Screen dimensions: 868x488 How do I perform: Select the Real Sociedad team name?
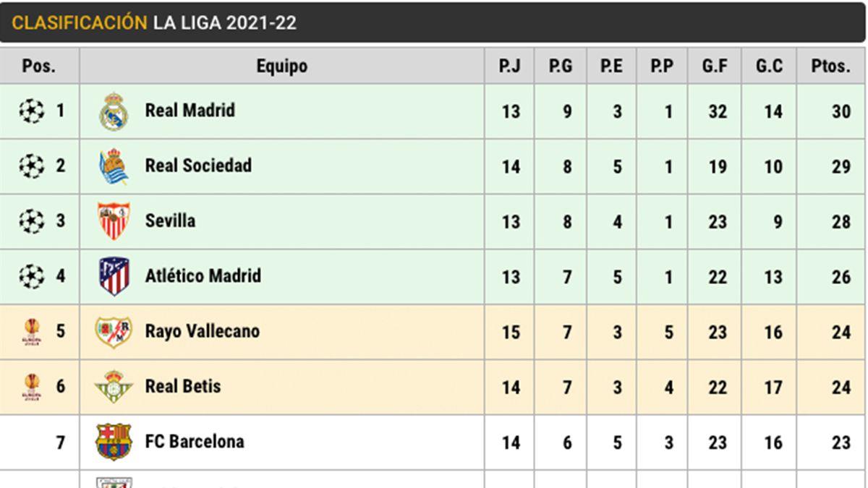tap(198, 166)
